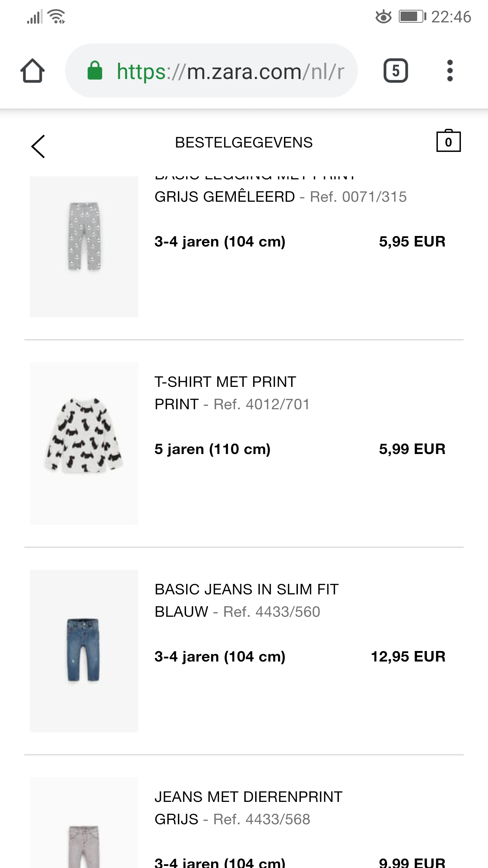Tap the green secure lock icon

click(95, 71)
